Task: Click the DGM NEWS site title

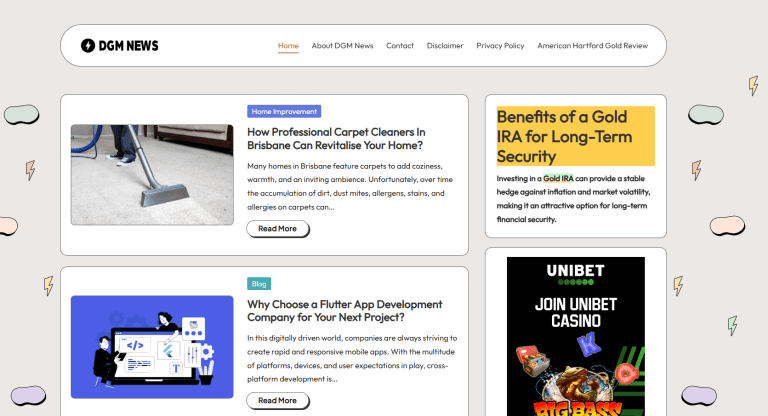Action: [128, 46]
